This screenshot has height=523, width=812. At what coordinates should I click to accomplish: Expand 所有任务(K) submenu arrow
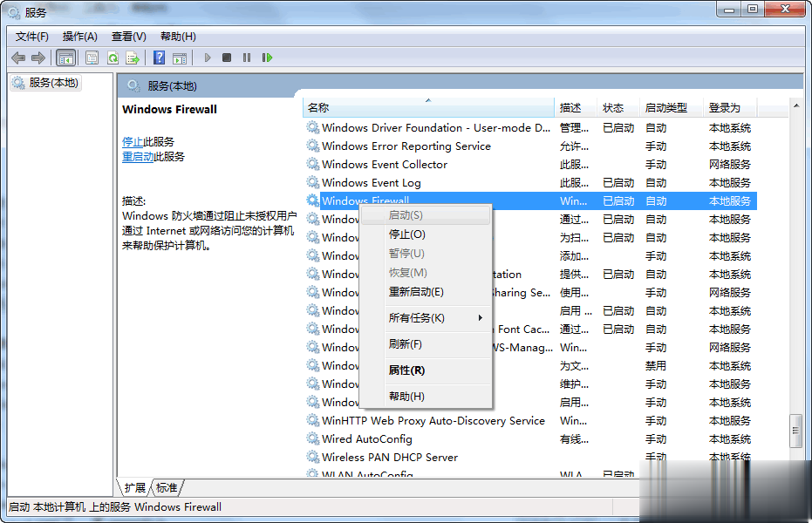coord(480,317)
